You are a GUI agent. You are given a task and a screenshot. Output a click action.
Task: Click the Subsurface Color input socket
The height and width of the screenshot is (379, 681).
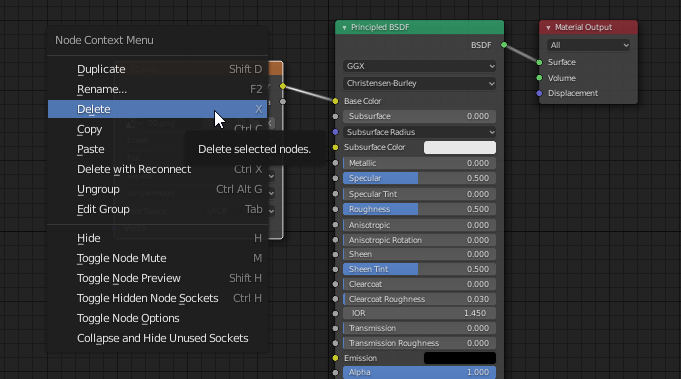335,148
